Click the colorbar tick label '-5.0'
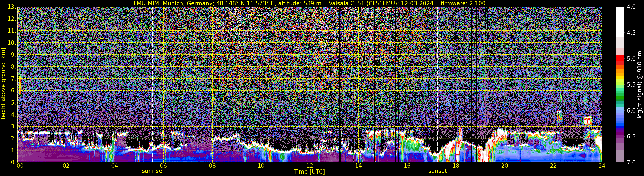Image resolution: width=644 pixels, height=176 pixels. (x=630, y=59)
